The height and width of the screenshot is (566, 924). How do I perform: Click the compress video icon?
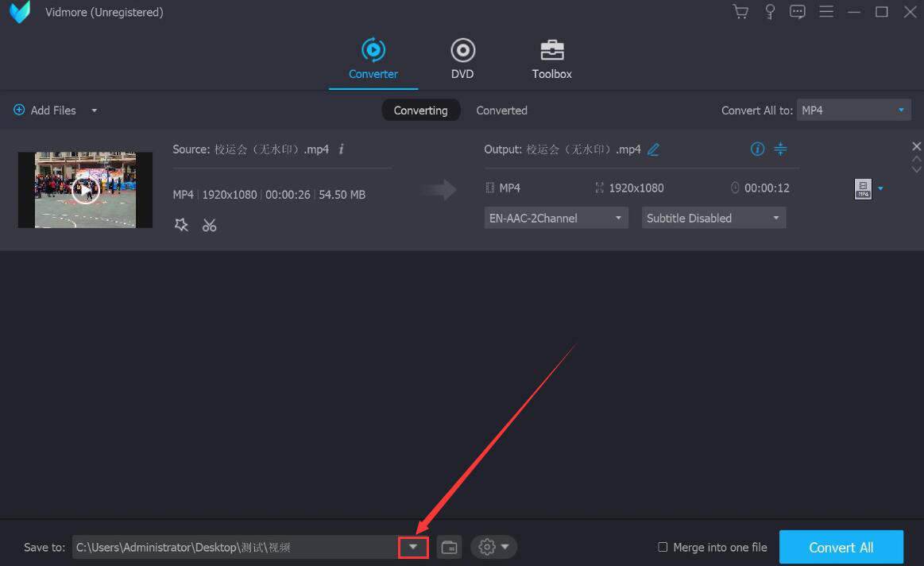[780, 149]
